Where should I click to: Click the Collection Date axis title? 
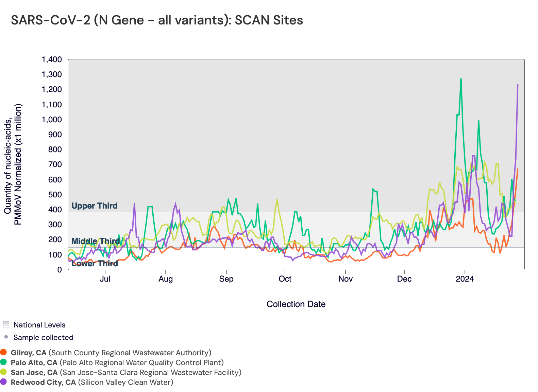click(296, 304)
